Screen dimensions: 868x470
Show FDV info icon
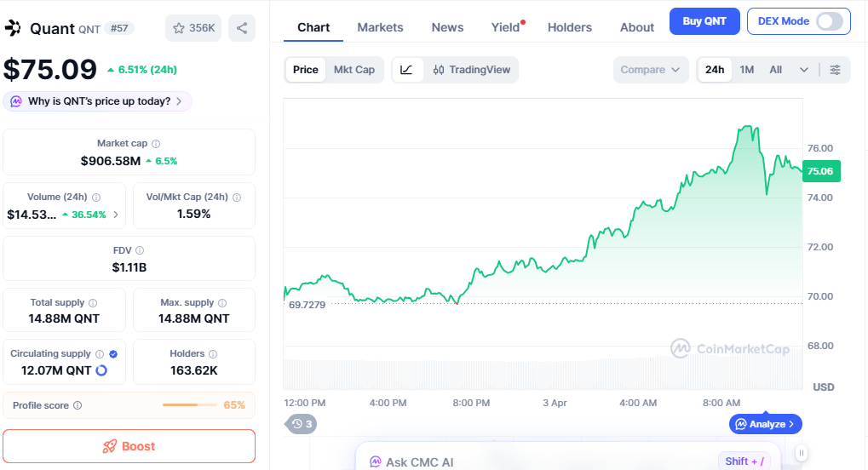point(140,251)
